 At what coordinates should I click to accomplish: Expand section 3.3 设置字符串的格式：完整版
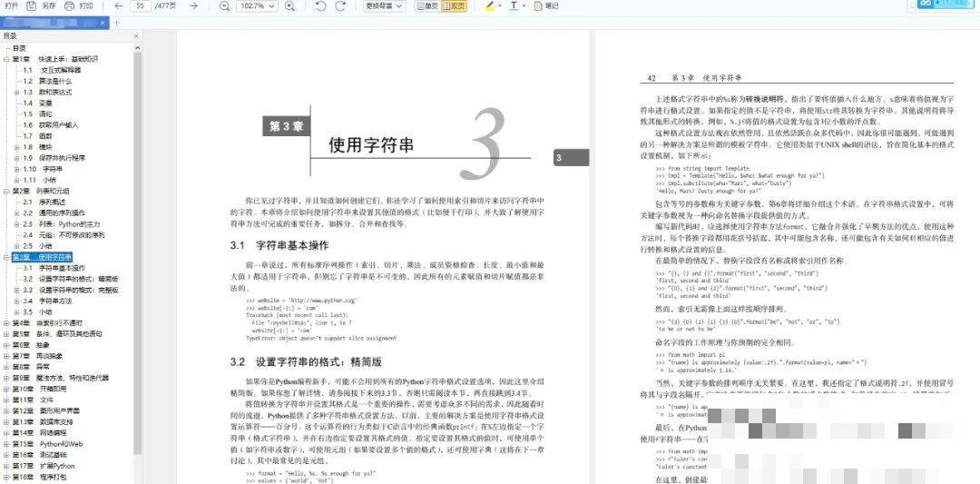[17, 290]
